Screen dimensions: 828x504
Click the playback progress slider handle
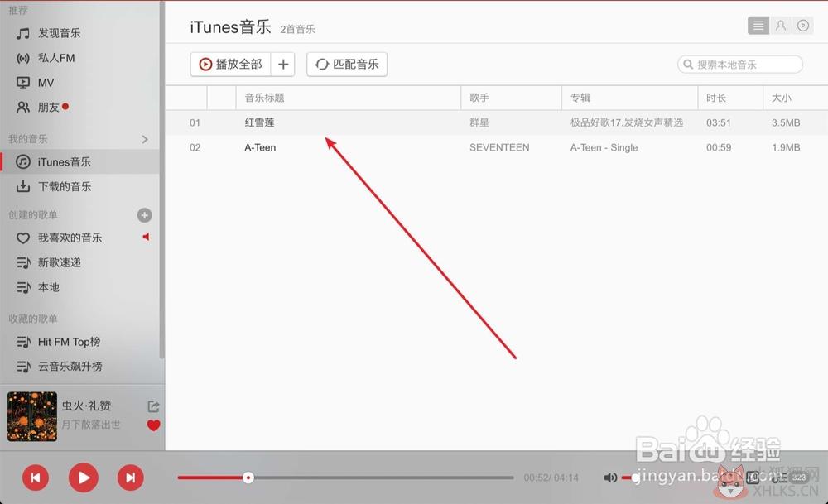click(x=248, y=478)
